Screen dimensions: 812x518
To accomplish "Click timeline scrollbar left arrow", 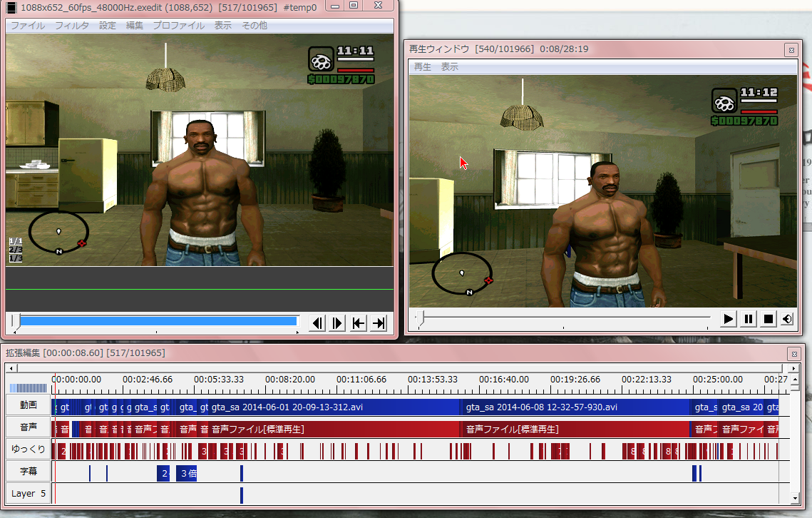I will (x=11, y=368).
